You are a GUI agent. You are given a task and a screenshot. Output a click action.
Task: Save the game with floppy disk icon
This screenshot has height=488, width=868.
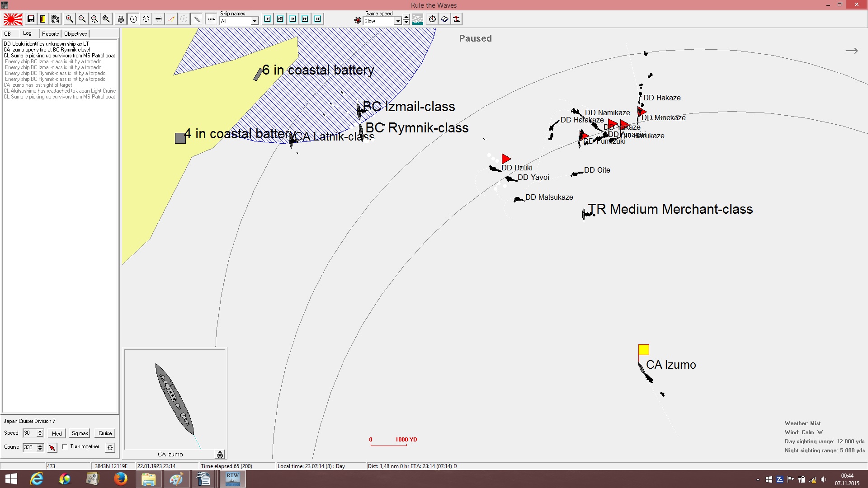coord(31,19)
